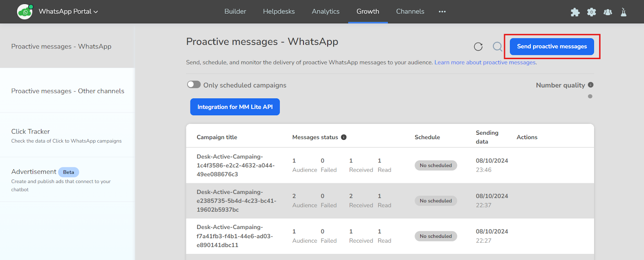Open Learn more about proactive messages link
The width and height of the screenshot is (644, 260).
[x=485, y=62]
